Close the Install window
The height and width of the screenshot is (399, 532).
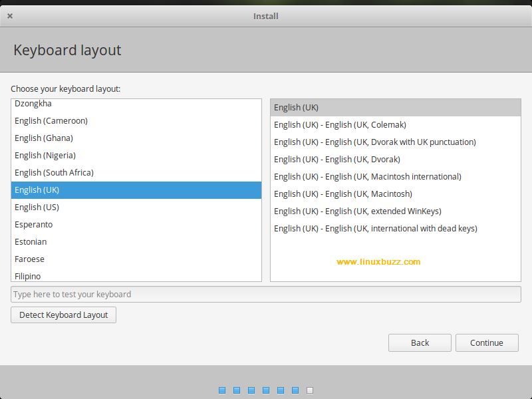[x=10, y=16]
